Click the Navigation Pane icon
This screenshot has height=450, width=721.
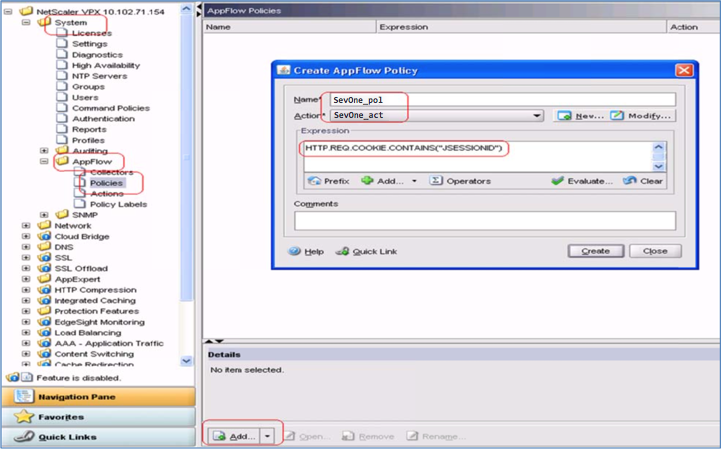[23, 396]
